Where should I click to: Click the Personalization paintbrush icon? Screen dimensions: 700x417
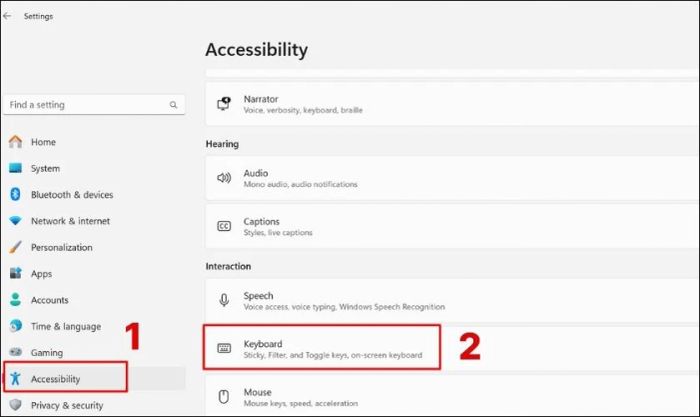[x=15, y=247]
